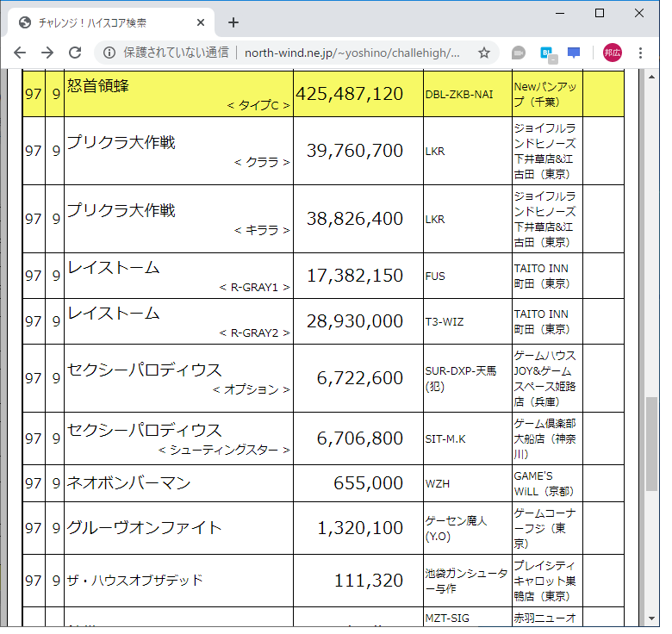This screenshot has width=672, height=634.
Task: Click the score 425,487,120
Action: click(x=349, y=94)
